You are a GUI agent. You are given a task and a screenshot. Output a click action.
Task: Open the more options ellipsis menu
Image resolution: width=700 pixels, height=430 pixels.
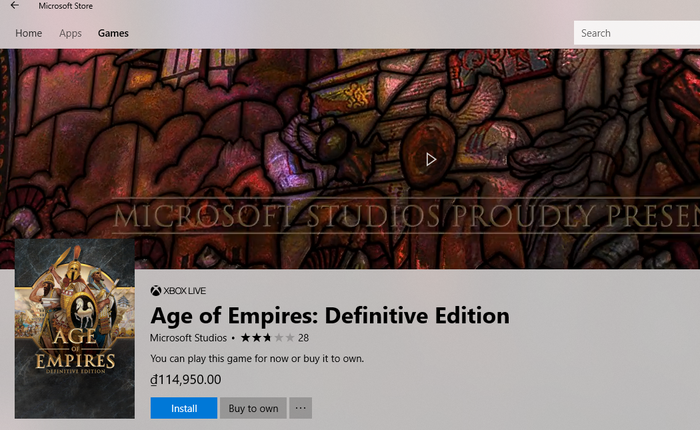click(301, 408)
